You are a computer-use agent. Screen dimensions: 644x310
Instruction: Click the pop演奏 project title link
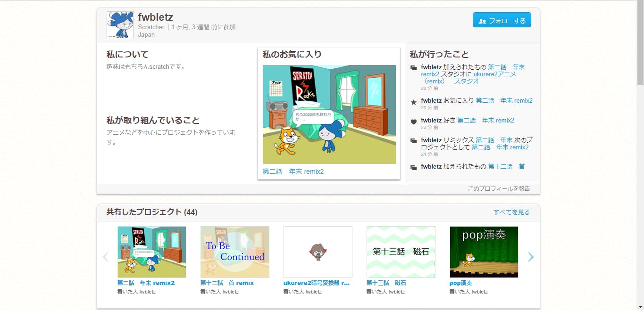tap(460, 283)
